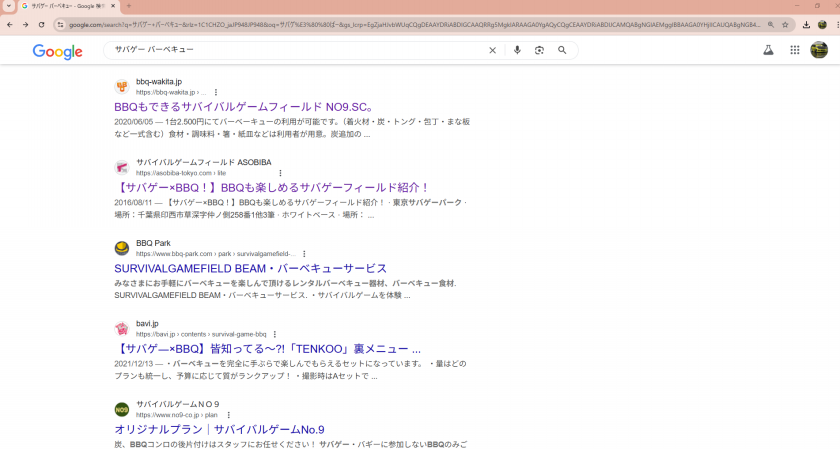Click the bavi.jp result favicon
Screen dimensions: 840x449
[x=122, y=328]
